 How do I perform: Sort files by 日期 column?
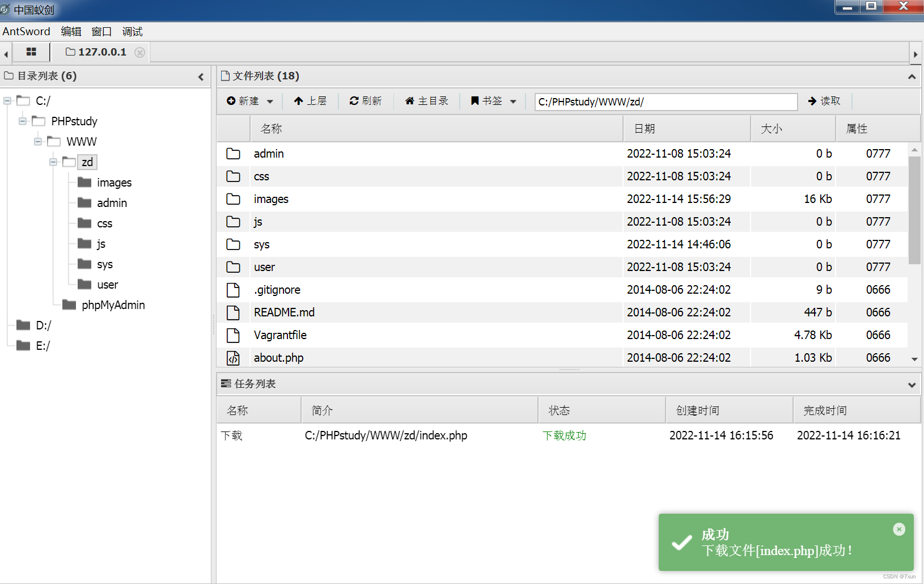point(686,129)
